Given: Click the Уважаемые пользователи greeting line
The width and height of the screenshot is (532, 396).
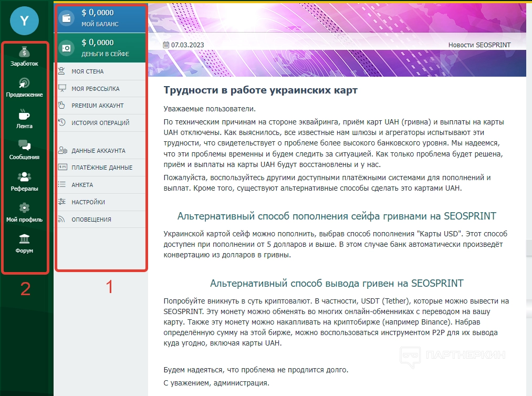Looking at the screenshot, I should tap(210, 109).
